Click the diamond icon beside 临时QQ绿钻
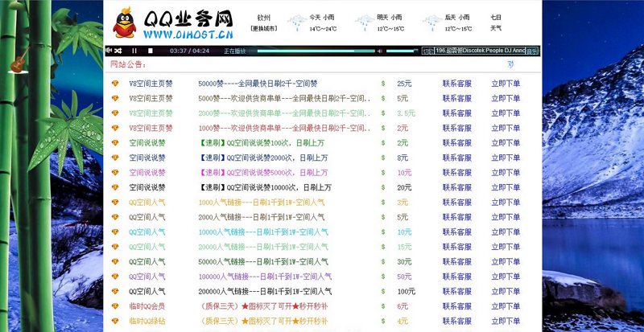The height and width of the screenshot is (332, 644). pyautogui.click(x=115, y=321)
